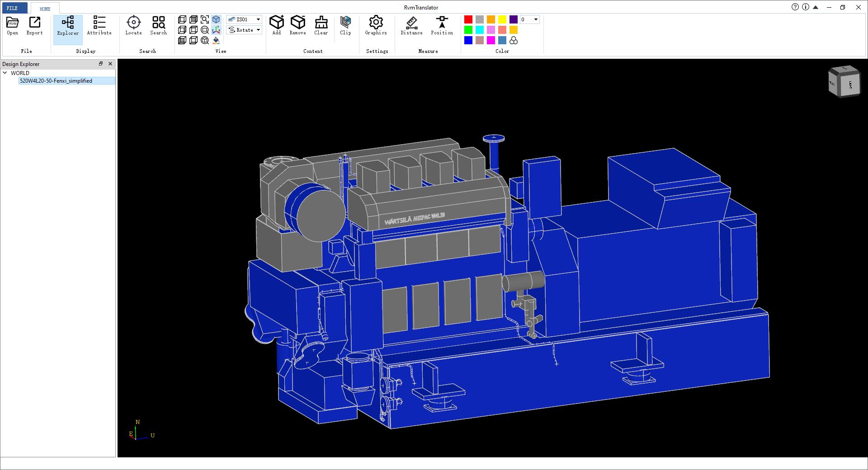Pick the gray color swatch
The width and height of the screenshot is (868, 470).
tap(480, 19)
